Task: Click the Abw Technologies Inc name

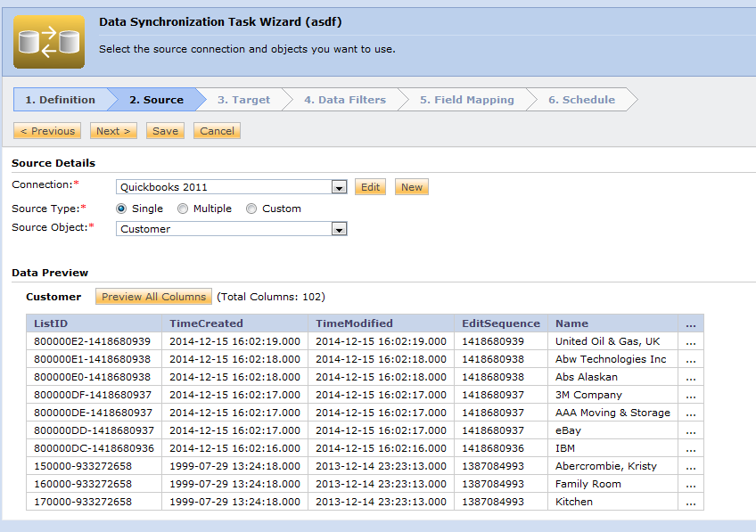Action: point(612,359)
